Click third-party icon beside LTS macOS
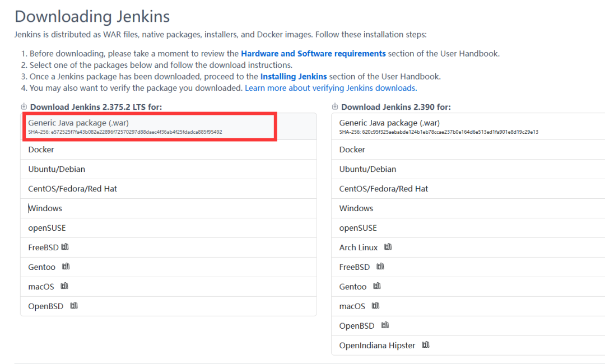 [x=64, y=286]
